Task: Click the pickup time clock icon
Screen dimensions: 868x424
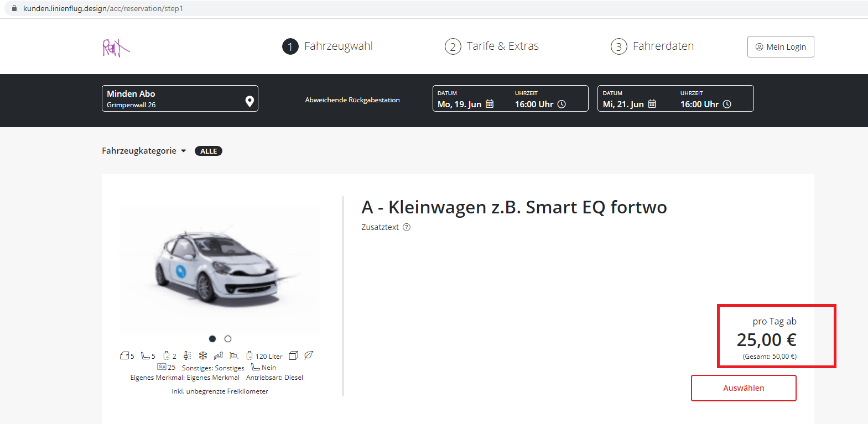Action: pyautogui.click(x=562, y=104)
